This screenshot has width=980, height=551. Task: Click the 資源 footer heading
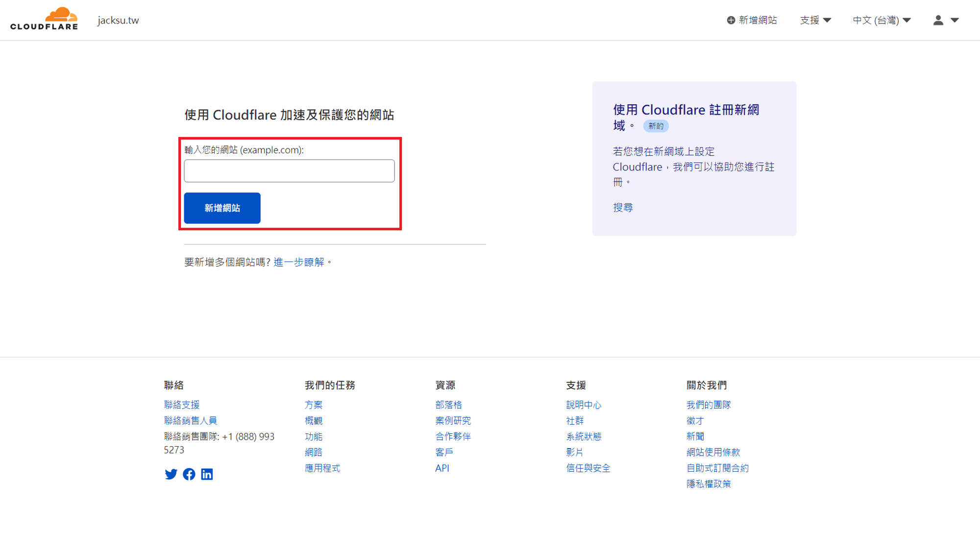(x=445, y=385)
